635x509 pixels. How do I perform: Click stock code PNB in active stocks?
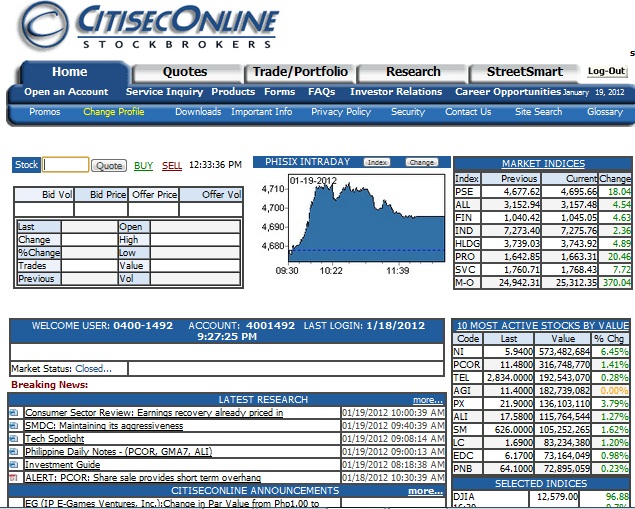tap(462, 469)
